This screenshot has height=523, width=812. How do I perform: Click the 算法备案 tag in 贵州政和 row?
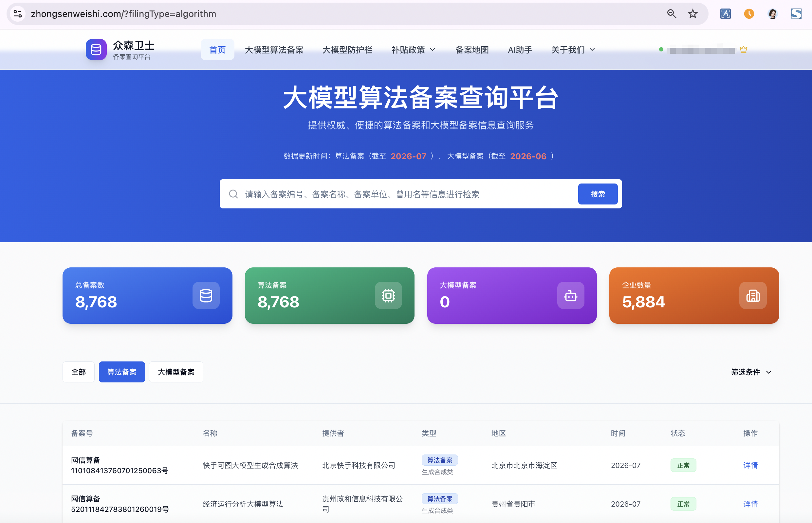pyautogui.click(x=440, y=499)
